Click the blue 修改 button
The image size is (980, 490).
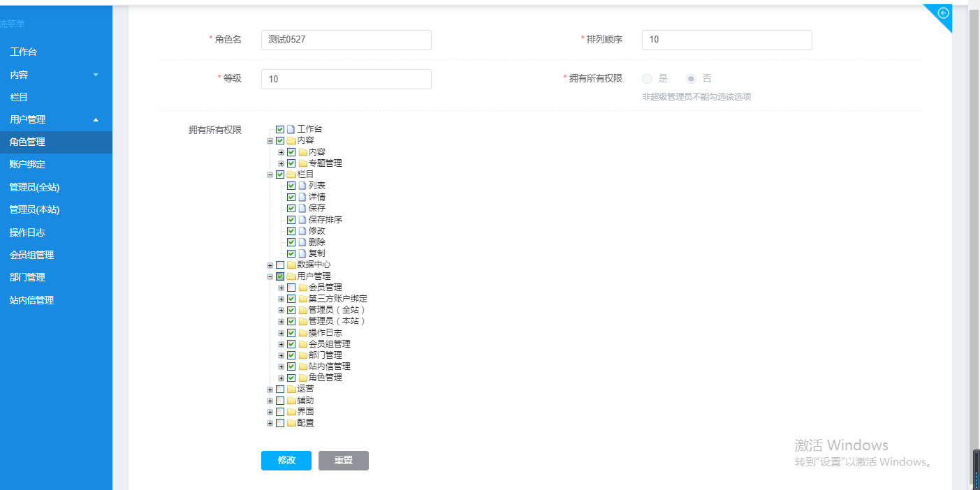pyautogui.click(x=286, y=461)
